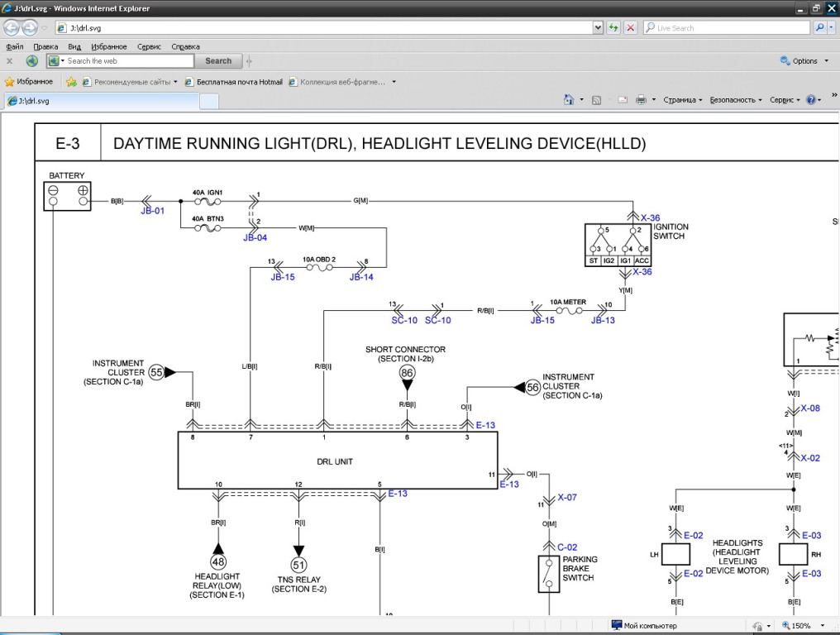Click the Home icon in command bar

coord(568,100)
